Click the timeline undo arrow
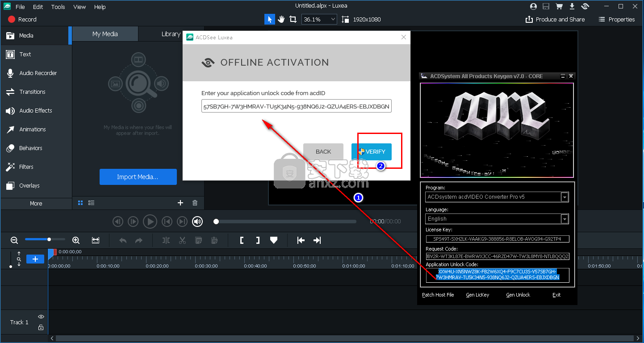The height and width of the screenshot is (343, 644). click(x=123, y=240)
